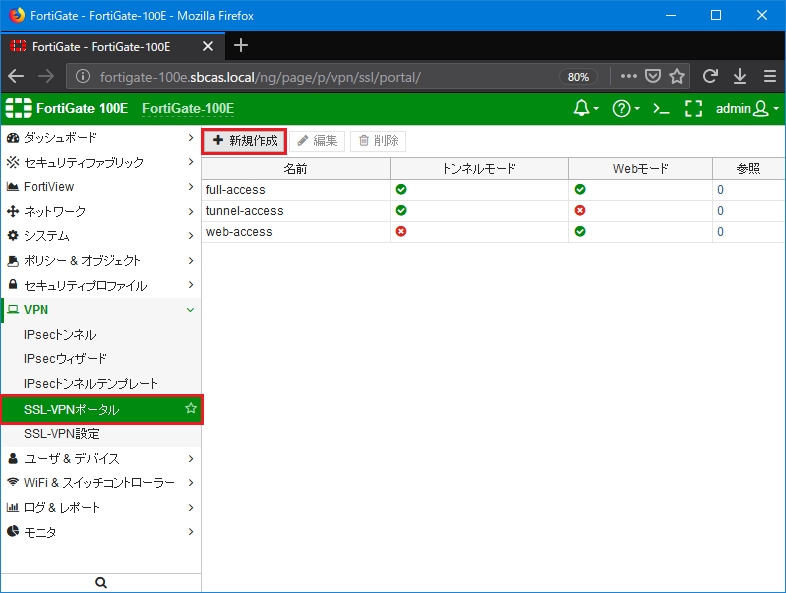Expand the システム menu
Image resolution: width=786 pixels, height=593 pixels.
coord(100,236)
